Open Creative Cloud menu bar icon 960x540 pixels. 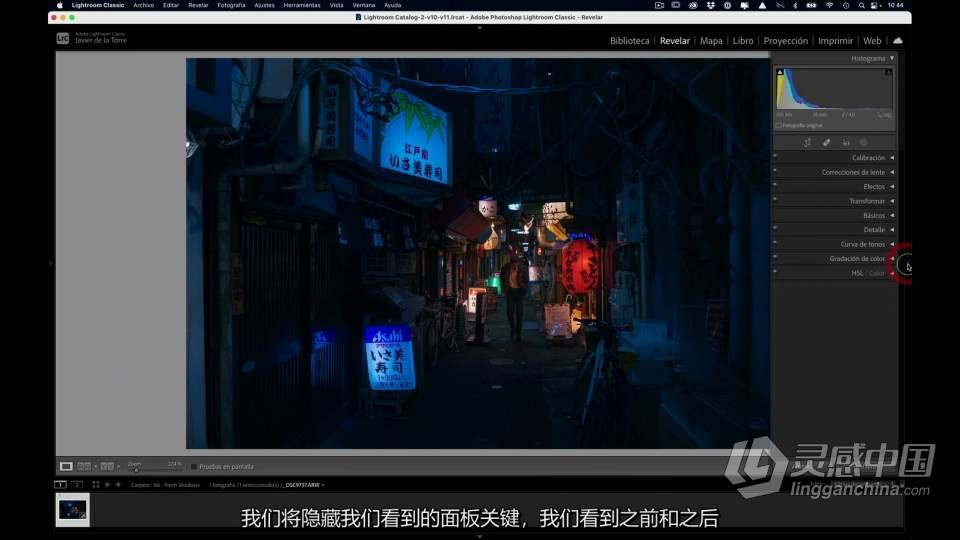(693, 5)
